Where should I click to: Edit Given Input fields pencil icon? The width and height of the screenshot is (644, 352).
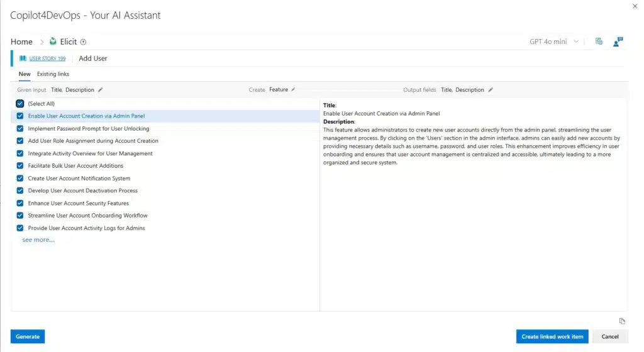(100, 90)
